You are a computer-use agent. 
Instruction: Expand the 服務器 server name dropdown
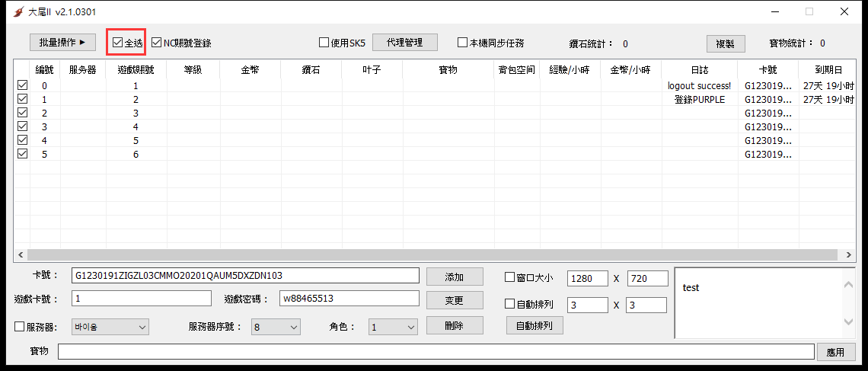[x=110, y=327]
